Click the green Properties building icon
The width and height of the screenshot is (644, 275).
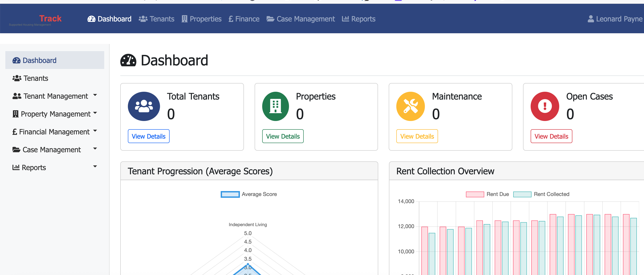pos(275,106)
